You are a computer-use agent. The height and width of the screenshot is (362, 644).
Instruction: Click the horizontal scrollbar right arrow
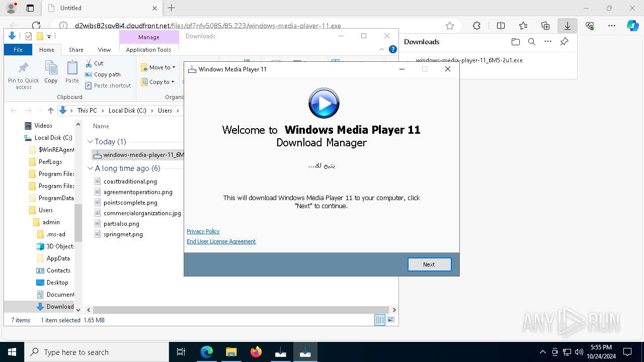click(x=394, y=310)
